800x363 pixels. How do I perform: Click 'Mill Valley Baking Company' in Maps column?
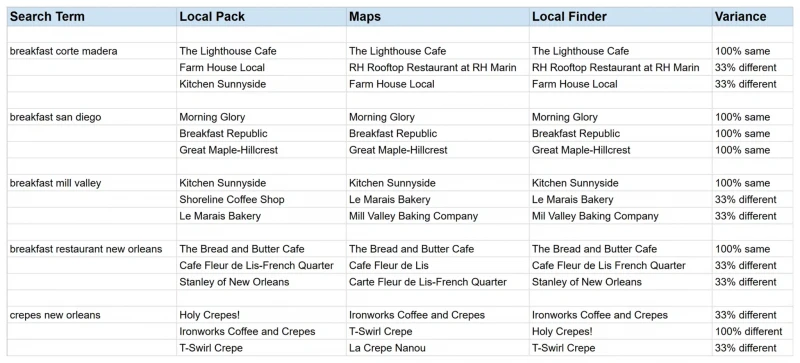[x=438, y=216]
